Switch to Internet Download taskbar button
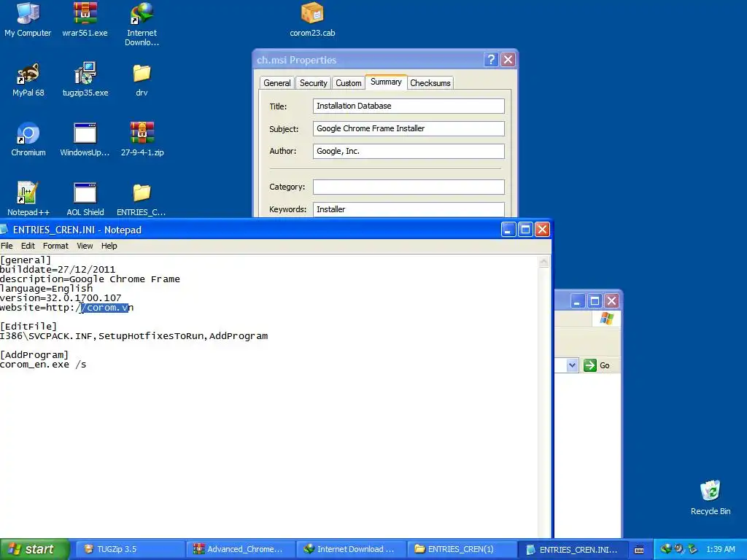Screen dimensions: 747x560 (x=351, y=549)
